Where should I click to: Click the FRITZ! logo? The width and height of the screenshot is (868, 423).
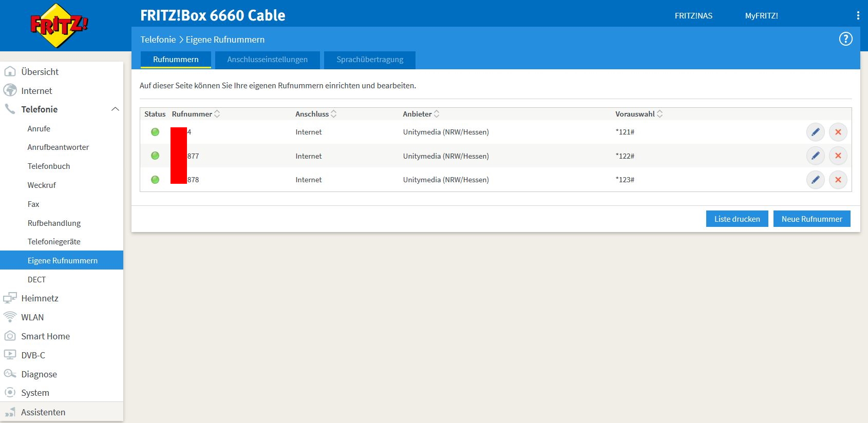(x=59, y=25)
